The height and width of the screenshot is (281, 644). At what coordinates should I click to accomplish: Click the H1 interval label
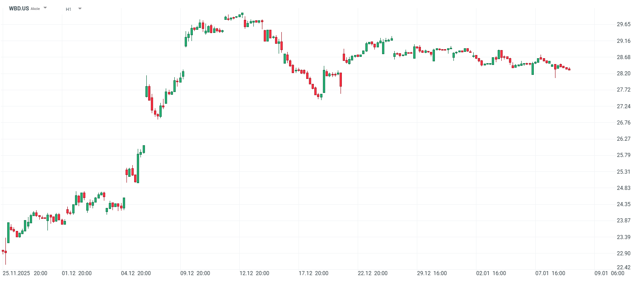[69, 9]
